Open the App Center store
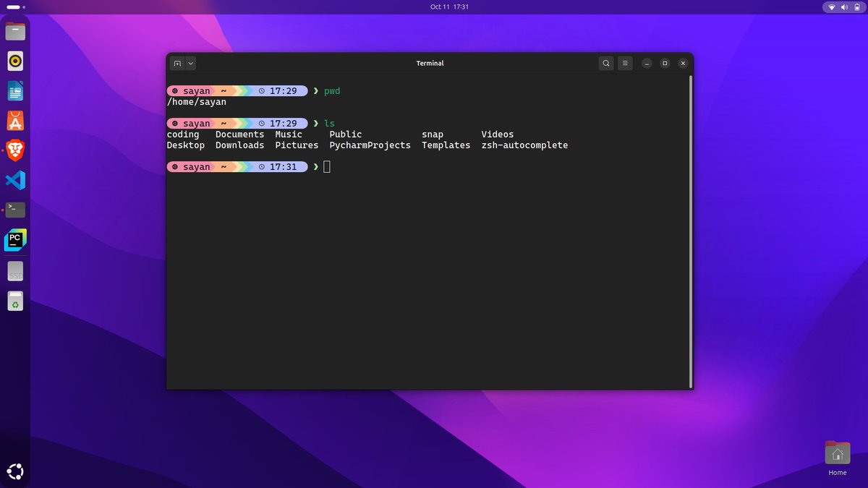This screenshot has width=868, height=488. coord(15,121)
